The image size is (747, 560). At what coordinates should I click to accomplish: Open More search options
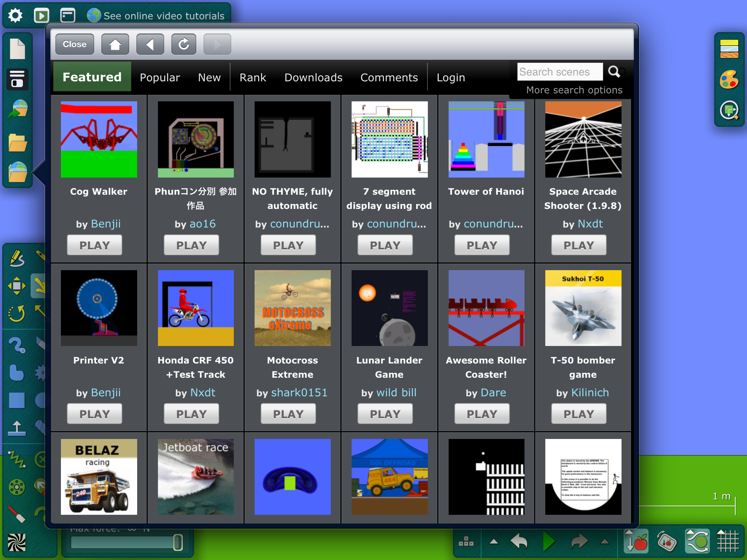[574, 90]
